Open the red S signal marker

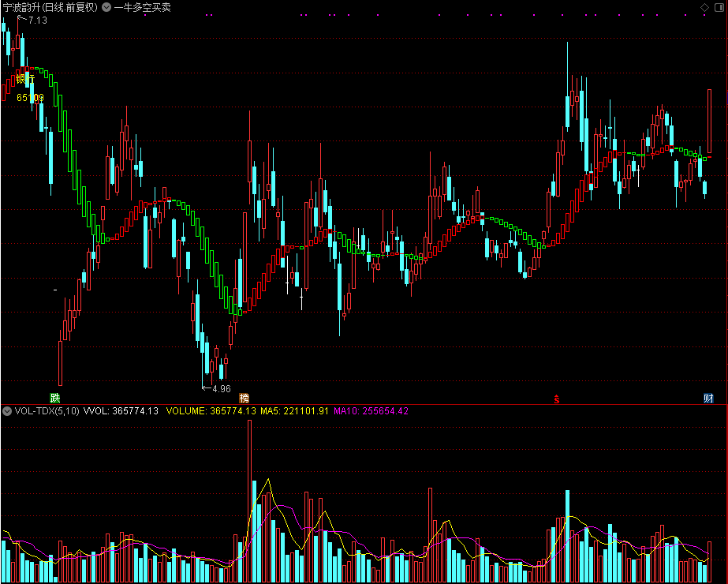coord(556,399)
